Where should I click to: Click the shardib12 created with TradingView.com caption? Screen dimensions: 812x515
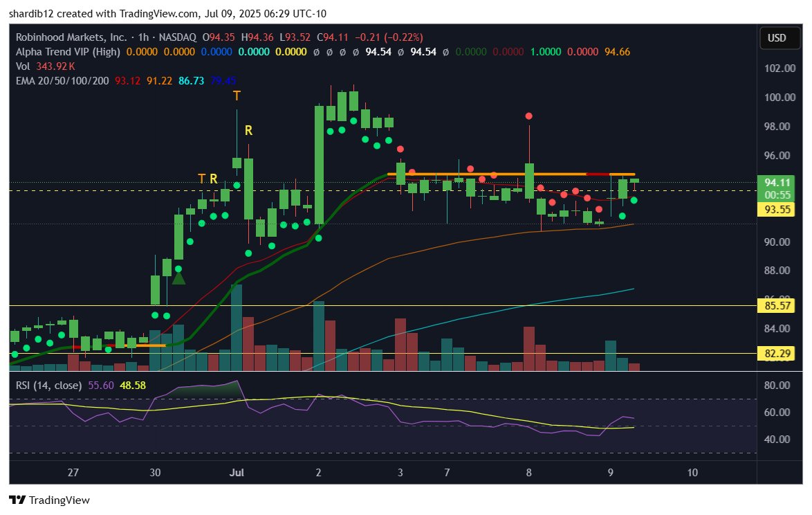click(x=168, y=13)
